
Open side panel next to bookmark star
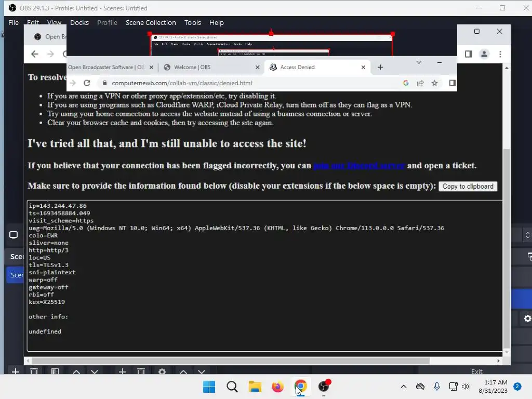click(453, 83)
